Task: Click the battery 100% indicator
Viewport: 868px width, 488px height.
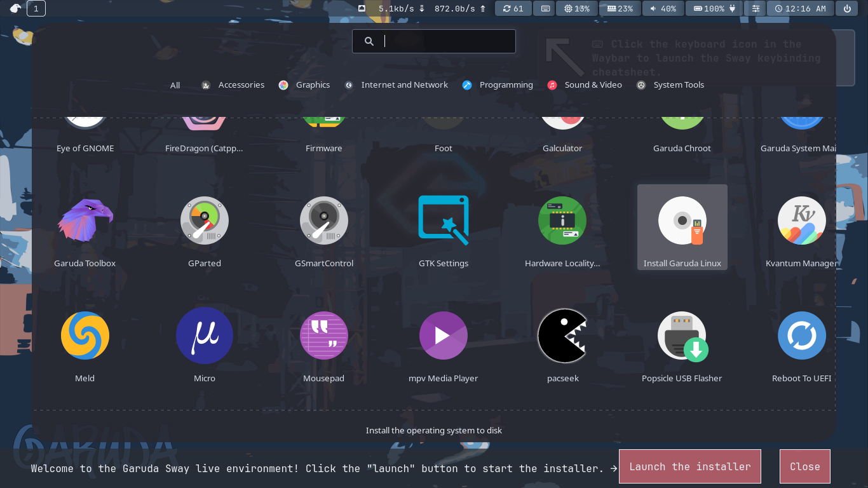Action: click(x=714, y=8)
